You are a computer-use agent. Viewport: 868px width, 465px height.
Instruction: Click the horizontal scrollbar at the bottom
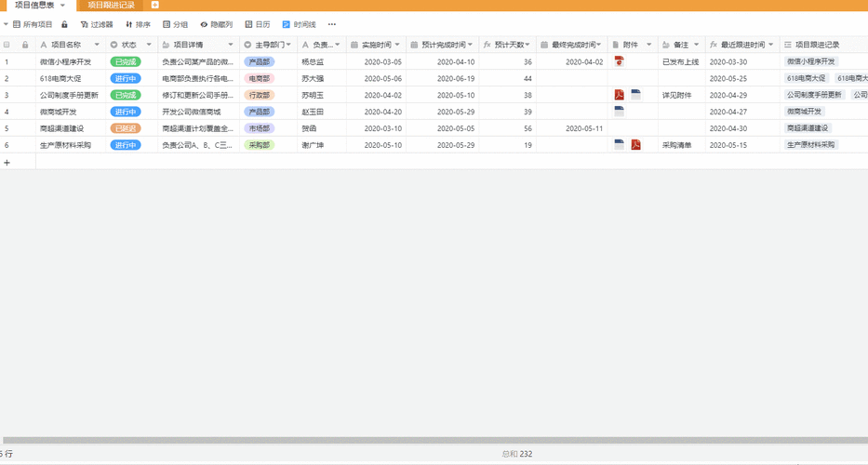point(434,441)
